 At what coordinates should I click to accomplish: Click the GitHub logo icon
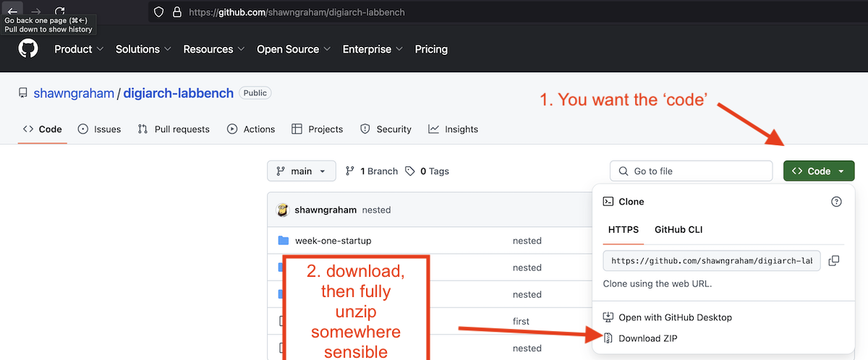tap(28, 49)
